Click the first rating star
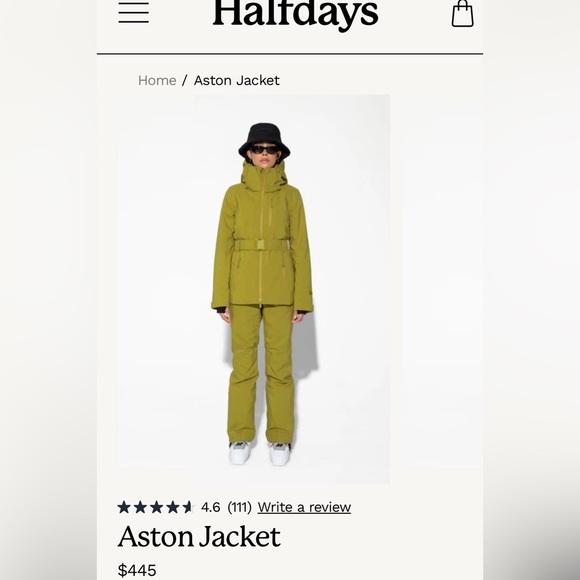580x580 pixels. pos(124,507)
